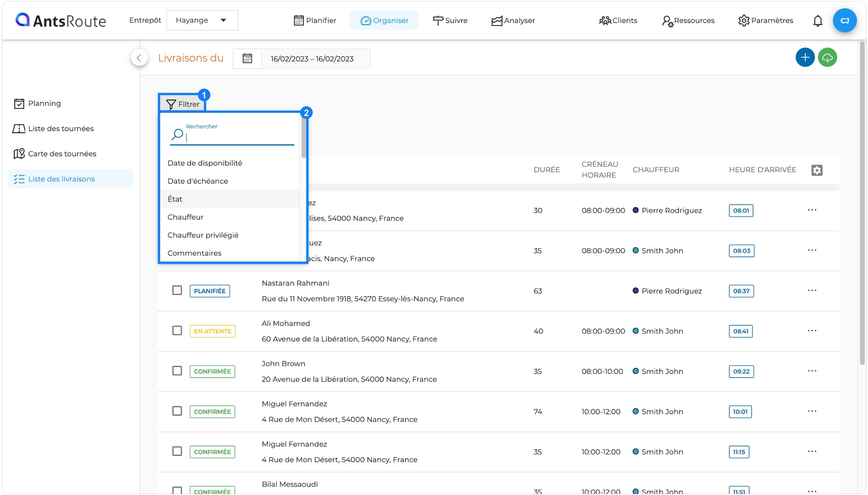The width and height of the screenshot is (868, 495).
Task: Click address 60 Avenue de la Libération
Action: pyautogui.click(x=349, y=339)
